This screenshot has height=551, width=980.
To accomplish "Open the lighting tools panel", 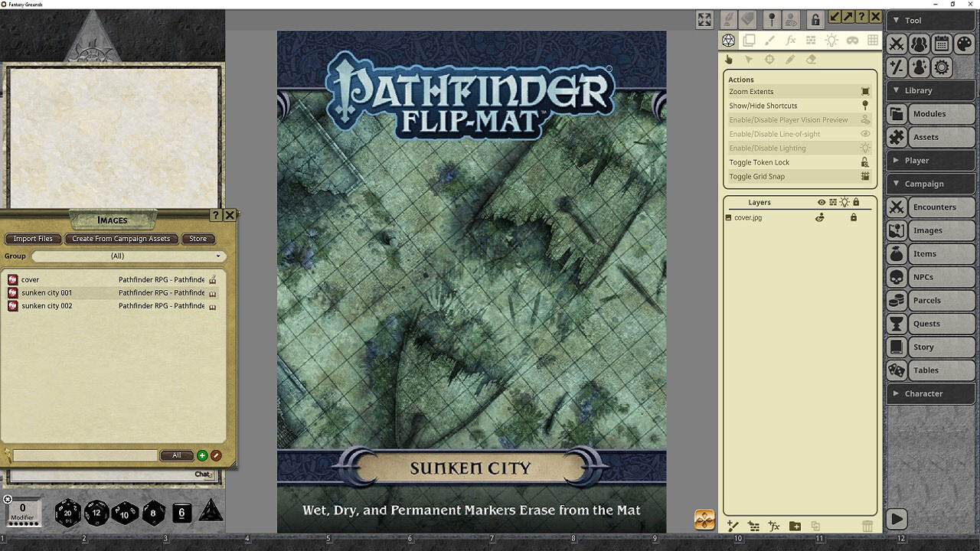I will click(x=831, y=40).
